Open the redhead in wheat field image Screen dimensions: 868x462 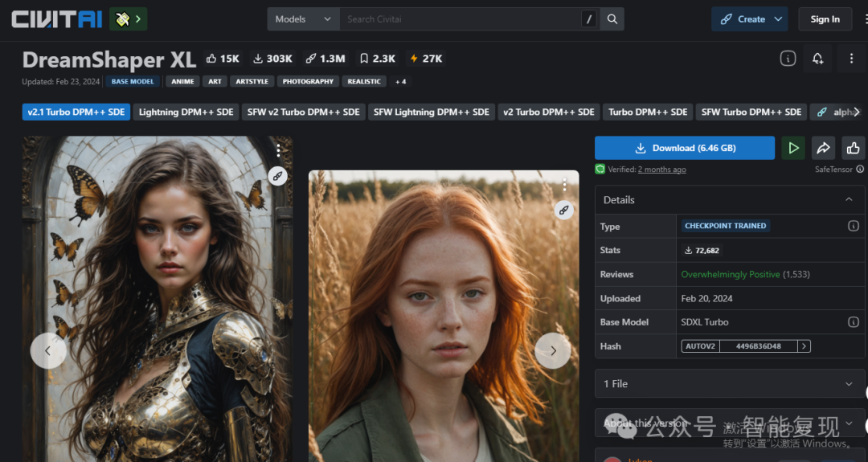pyautogui.click(x=444, y=316)
